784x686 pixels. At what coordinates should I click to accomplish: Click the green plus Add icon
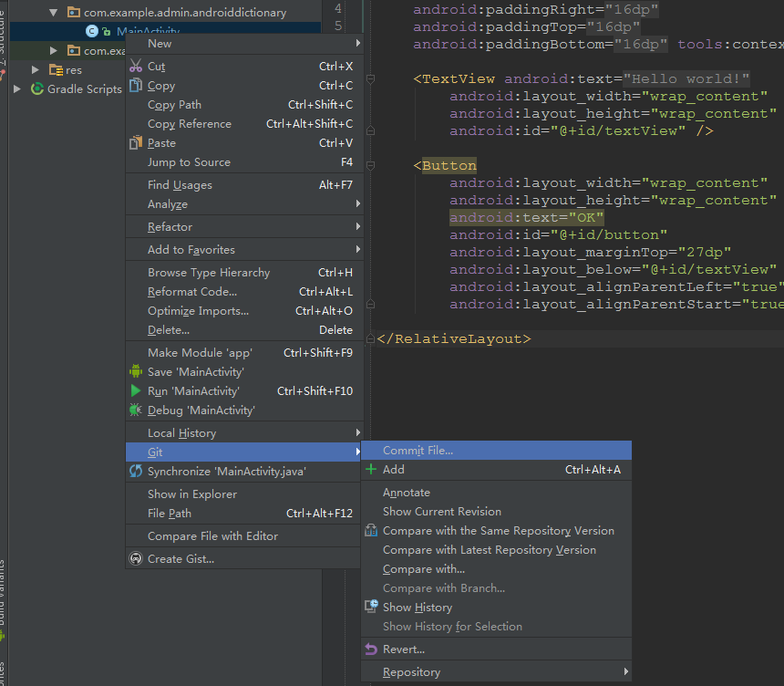click(371, 470)
